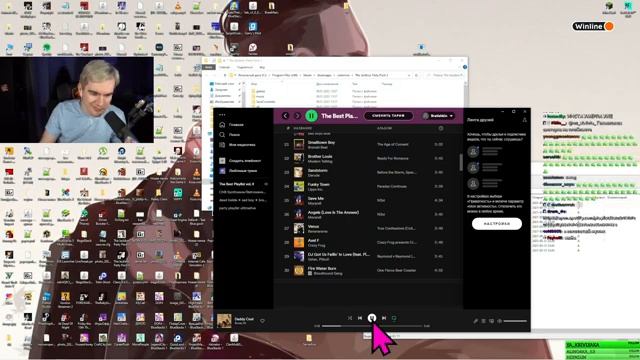640x360 pixels.
Task: Open the party playlist ultimative entry
Action: click(x=237, y=208)
